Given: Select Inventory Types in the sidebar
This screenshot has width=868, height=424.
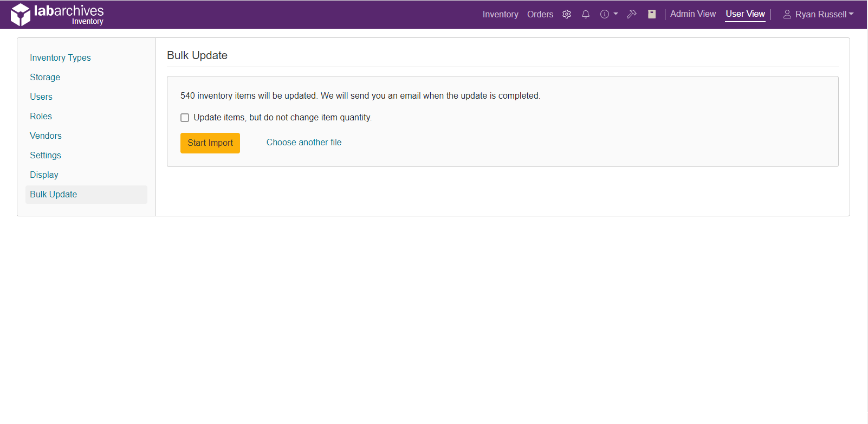Looking at the screenshot, I should [x=60, y=58].
